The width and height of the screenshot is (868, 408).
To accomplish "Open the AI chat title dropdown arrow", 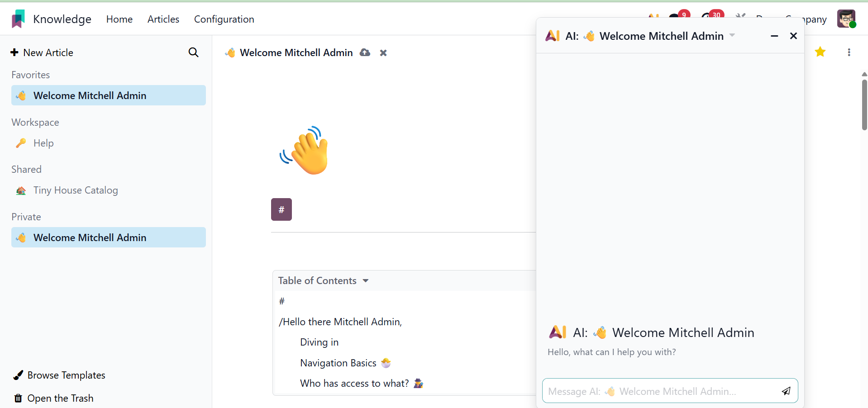I will pyautogui.click(x=732, y=35).
